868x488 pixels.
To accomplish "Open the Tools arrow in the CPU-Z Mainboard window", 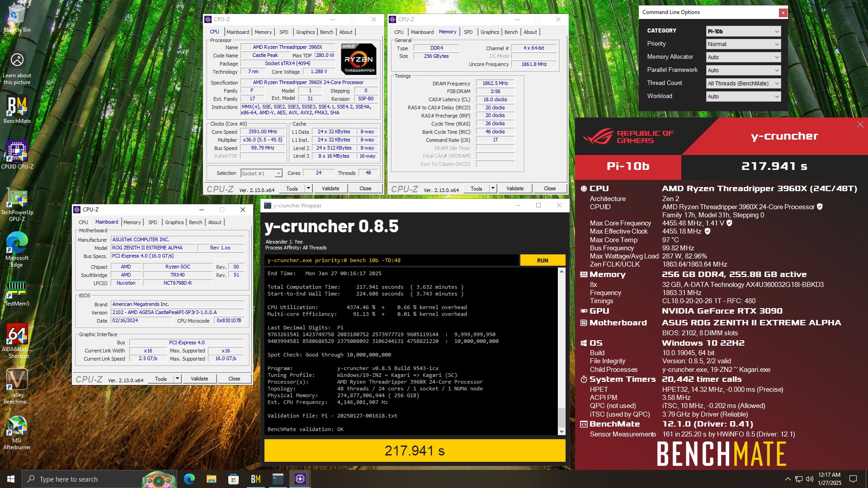I will (x=177, y=379).
